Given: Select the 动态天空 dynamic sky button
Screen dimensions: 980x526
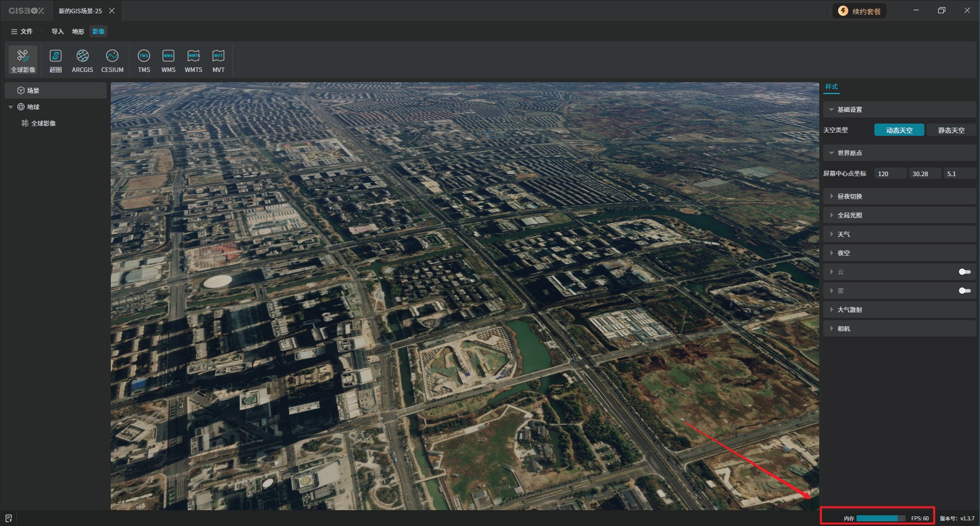Looking at the screenshot, I should pos(899,130).
